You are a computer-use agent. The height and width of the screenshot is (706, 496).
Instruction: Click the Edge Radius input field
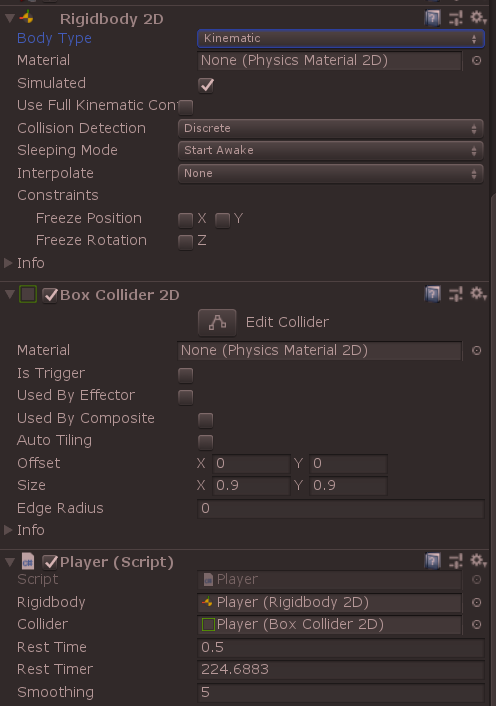[x=341, y=508]
